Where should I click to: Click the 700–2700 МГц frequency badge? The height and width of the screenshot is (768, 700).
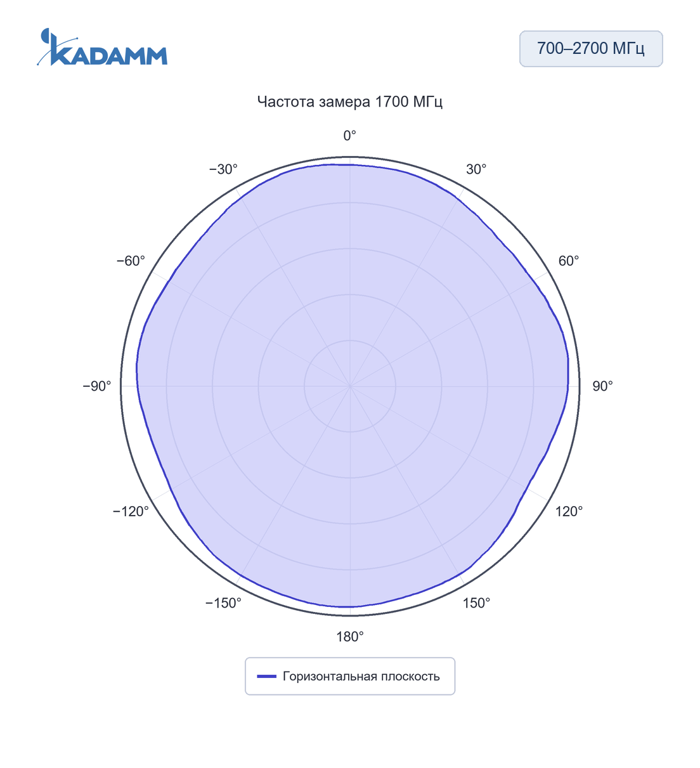coord(591,49)
